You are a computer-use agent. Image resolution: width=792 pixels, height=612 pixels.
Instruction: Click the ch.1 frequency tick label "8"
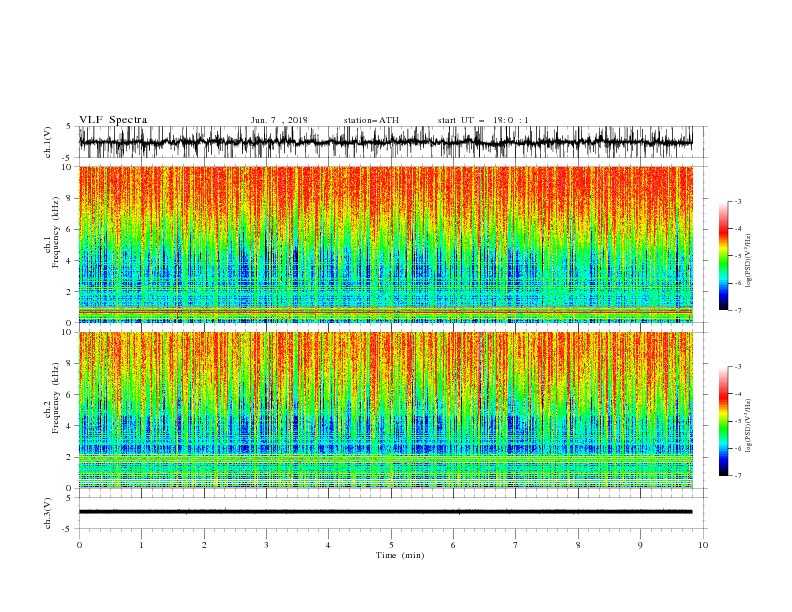(70, 198)
